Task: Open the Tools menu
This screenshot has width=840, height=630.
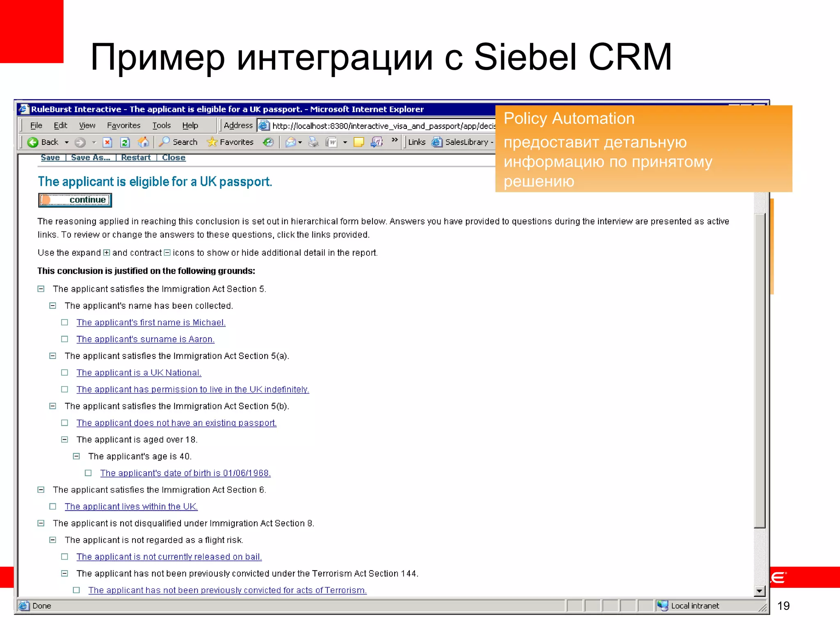Action: [162, 125]
